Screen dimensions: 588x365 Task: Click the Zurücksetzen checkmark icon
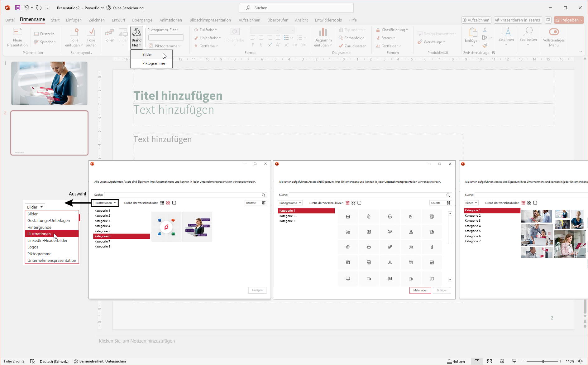(341, 46)
